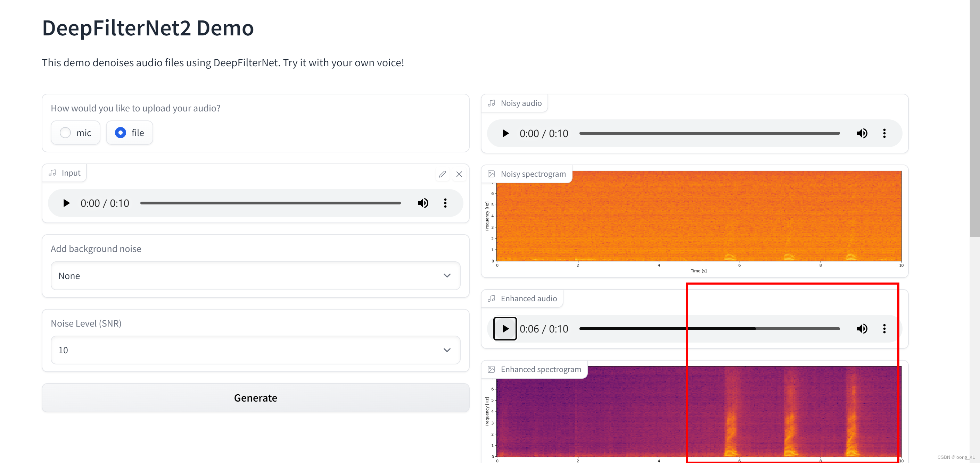
Task: Click the image icon on Enhanced spectrogram label
Action: point(491,369)
